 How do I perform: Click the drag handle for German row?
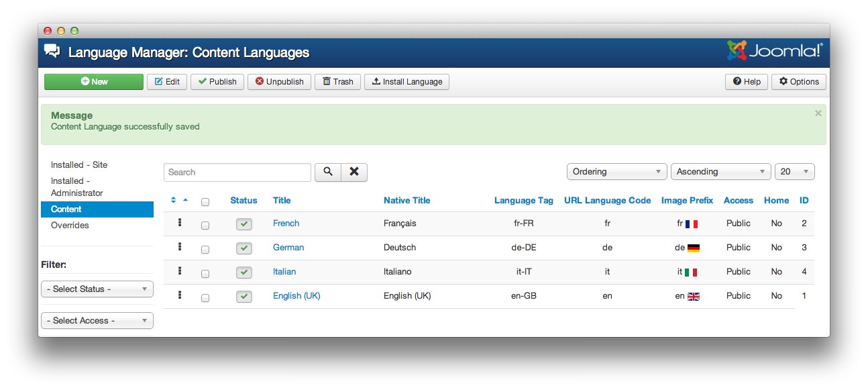click(180, 247)
